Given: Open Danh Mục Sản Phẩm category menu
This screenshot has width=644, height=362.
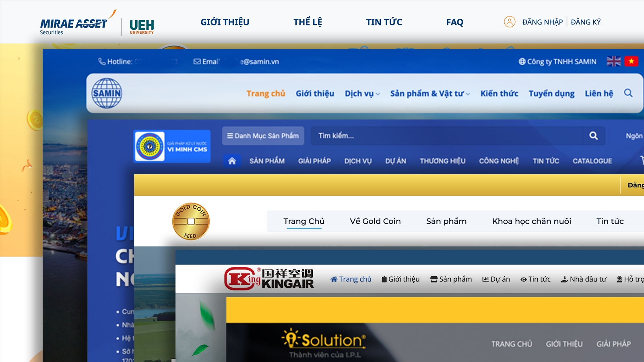Looking at the screenshot, I should tap(263, 136).
